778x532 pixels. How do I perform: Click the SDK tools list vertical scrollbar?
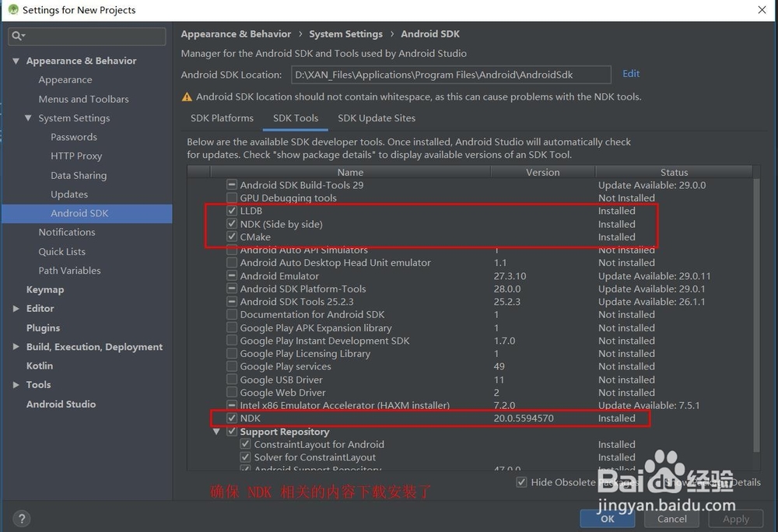coord(756,315)
